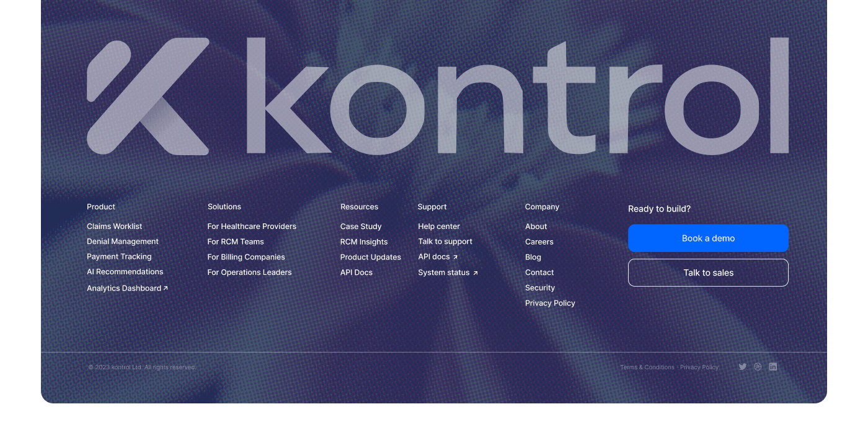Go to Careers
The height and width of the screenshot is (440, 868).
tap(539, 242)
